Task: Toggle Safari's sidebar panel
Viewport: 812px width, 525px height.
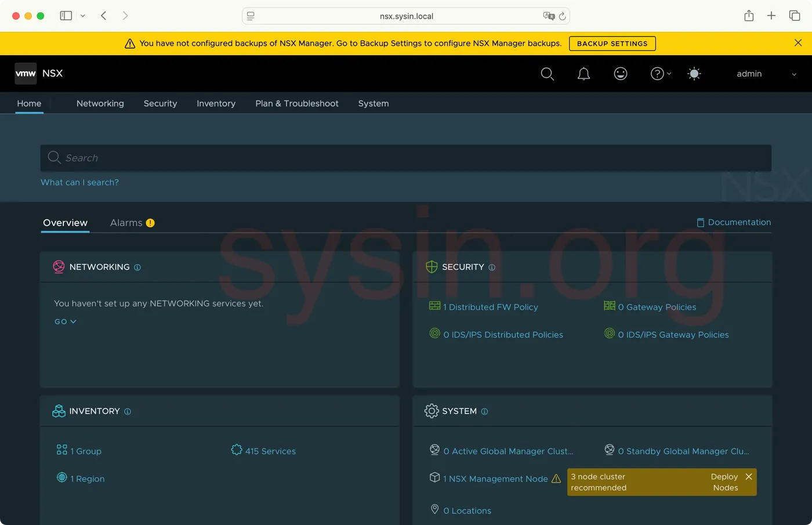Action: tap(66, 16)
